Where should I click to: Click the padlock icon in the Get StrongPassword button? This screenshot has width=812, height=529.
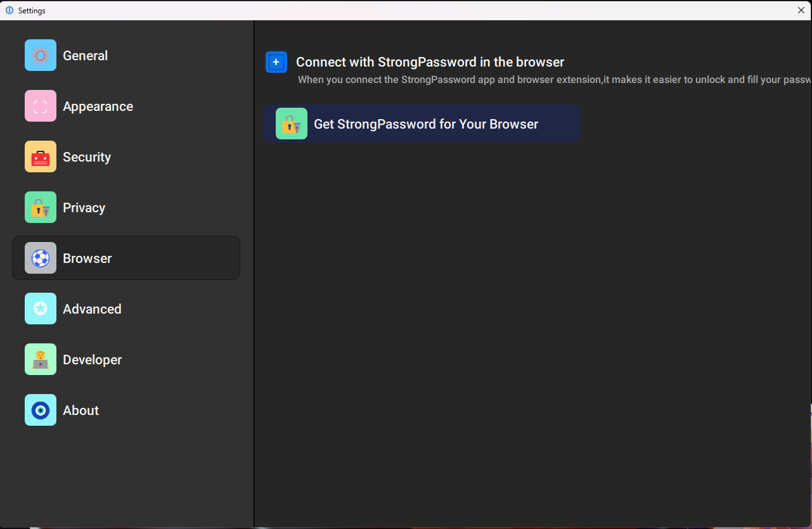click(292, 124)
